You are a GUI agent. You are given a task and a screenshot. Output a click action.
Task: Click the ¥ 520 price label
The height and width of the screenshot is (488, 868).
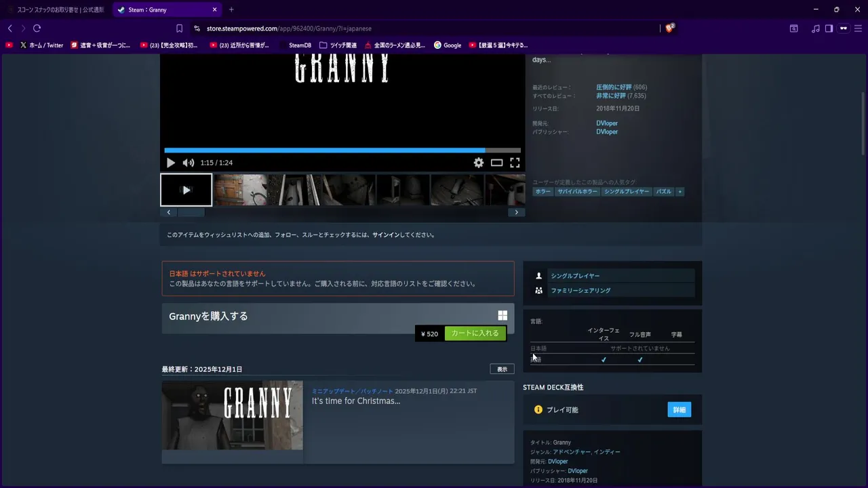tap(430, 333)
